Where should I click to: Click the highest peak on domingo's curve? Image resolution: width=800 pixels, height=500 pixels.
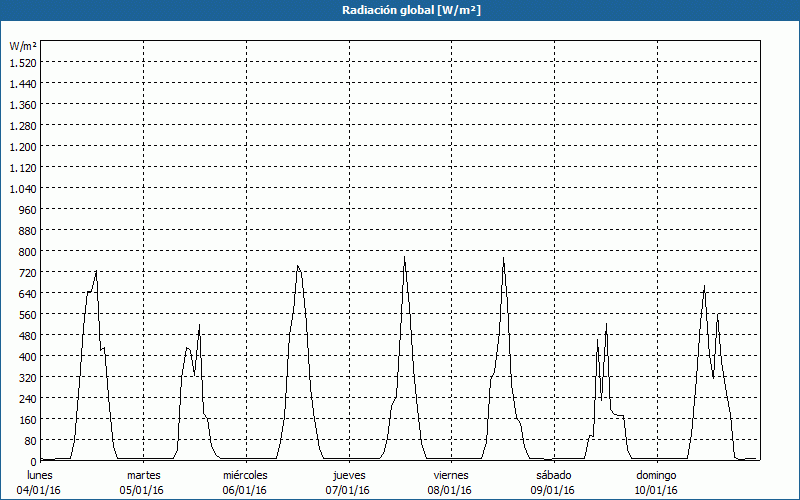[x=704, y=287]
